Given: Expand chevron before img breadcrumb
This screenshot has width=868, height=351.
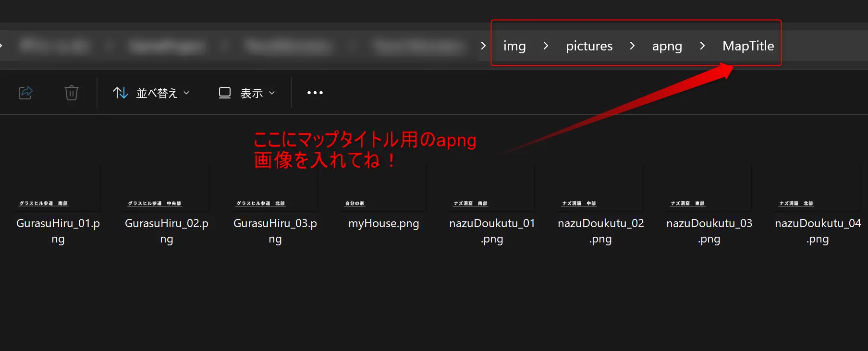Looking at the screenshot, I should click(483, 46).
